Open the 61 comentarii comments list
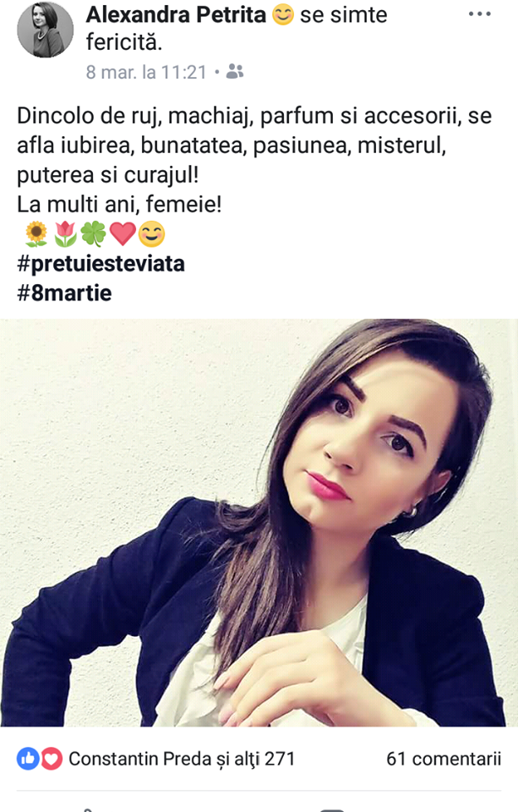 pyautogui.click(x=444, y=760)
